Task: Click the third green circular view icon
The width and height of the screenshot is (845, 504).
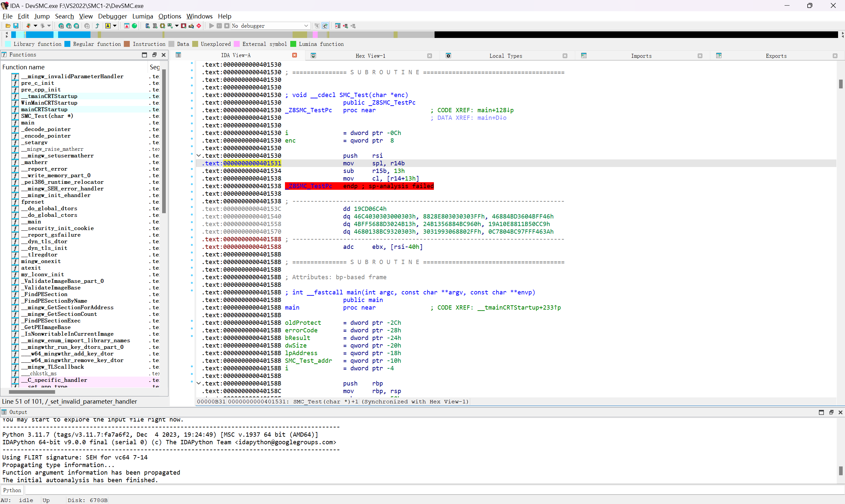Action: click(77, 26)
